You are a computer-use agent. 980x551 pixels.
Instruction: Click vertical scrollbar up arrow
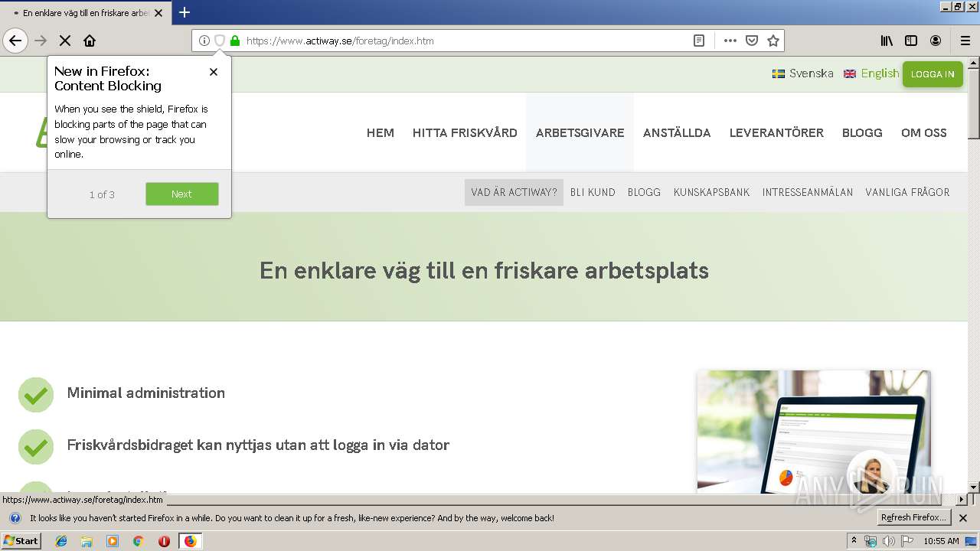pos(974,63)
